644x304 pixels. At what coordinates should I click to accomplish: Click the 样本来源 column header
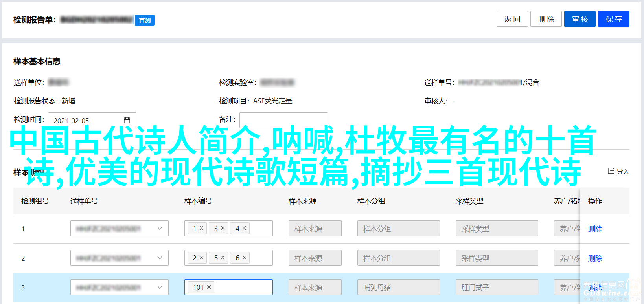click(302, 201)
